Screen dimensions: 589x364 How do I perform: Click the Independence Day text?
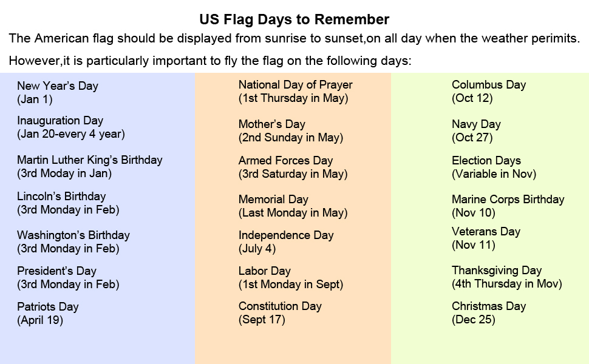point(286,235)
